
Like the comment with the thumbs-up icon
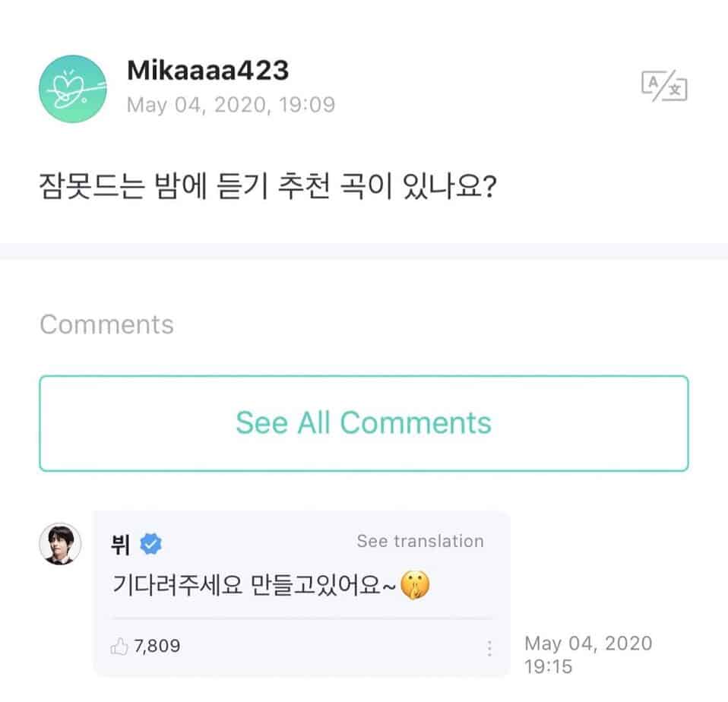tap(119, 647)
